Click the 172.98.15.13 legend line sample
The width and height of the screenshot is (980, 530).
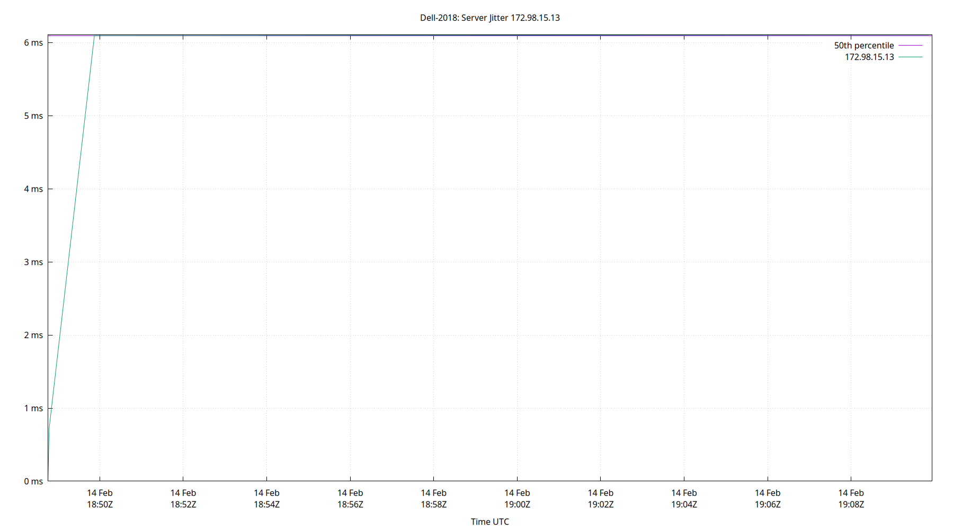pos(912,57)
